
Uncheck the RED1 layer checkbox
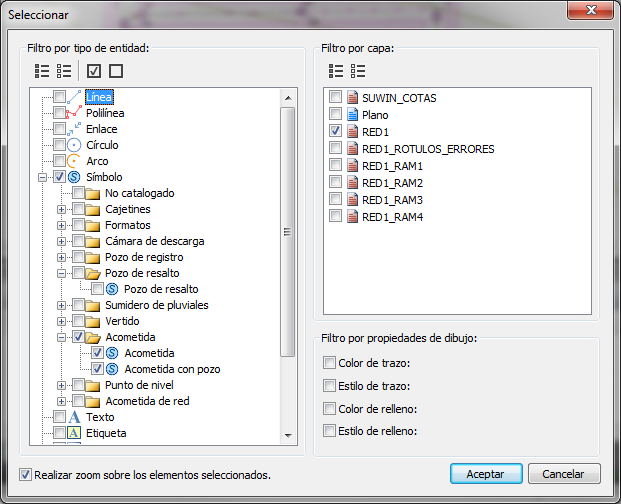pyautogui.click(x=335, y=130)
